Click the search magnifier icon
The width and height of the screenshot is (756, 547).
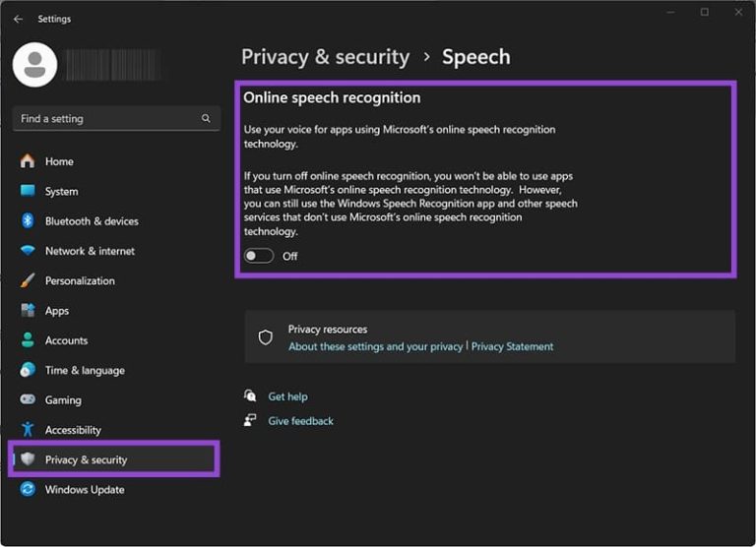[x=206, y=118]
